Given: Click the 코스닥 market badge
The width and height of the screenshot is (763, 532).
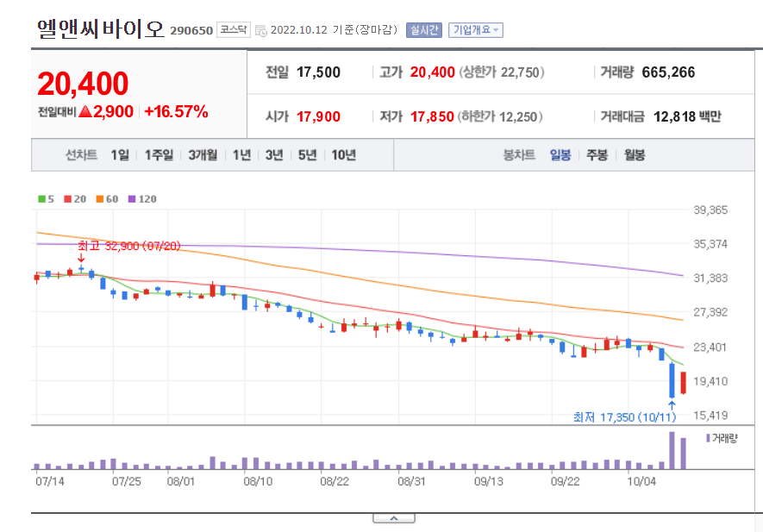Looking at the screenshot, I should point(233,30).
